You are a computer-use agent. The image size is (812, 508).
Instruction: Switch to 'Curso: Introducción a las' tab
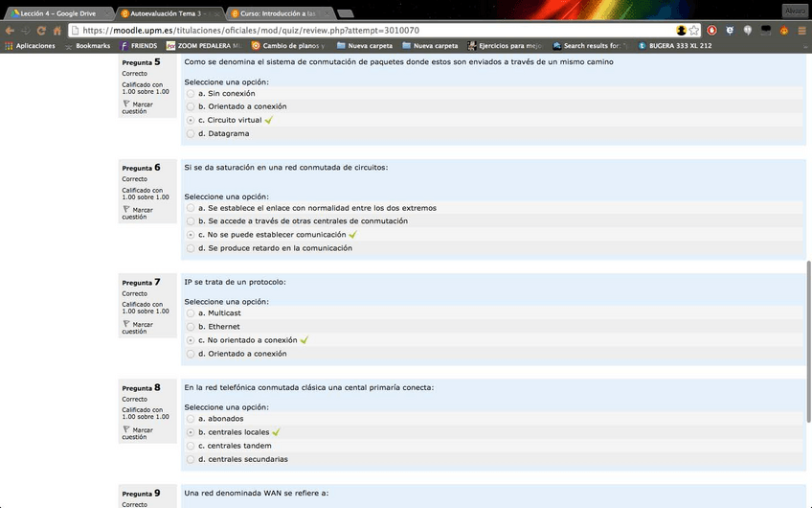280,12
